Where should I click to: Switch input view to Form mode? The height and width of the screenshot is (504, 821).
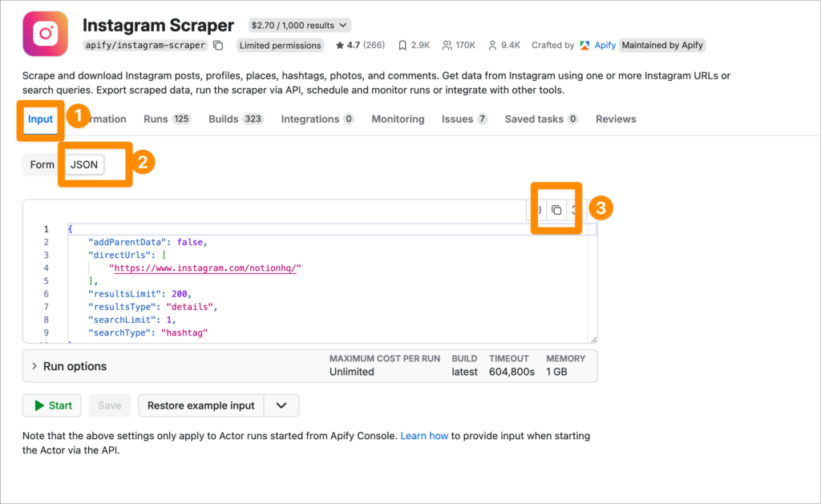point(42,164)
